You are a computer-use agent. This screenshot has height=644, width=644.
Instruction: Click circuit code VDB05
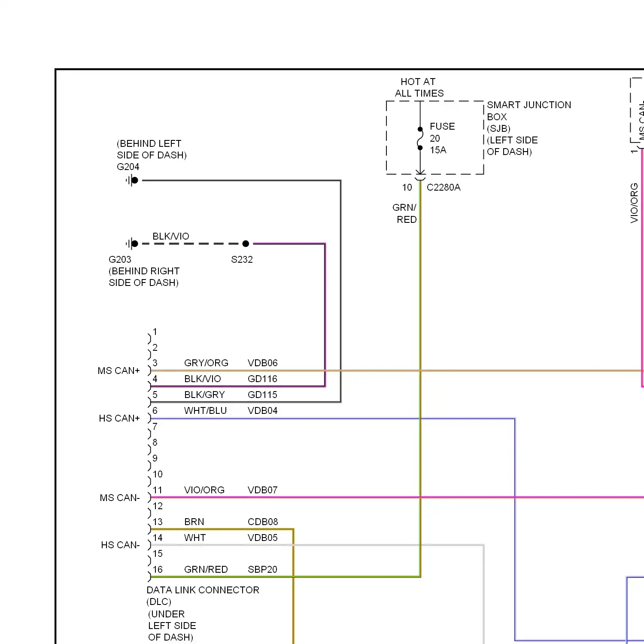click(x=263, y=538)
